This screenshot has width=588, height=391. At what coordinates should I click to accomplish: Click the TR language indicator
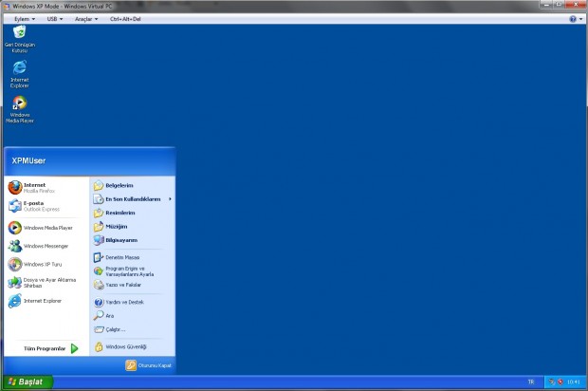(x=531, y=382)
